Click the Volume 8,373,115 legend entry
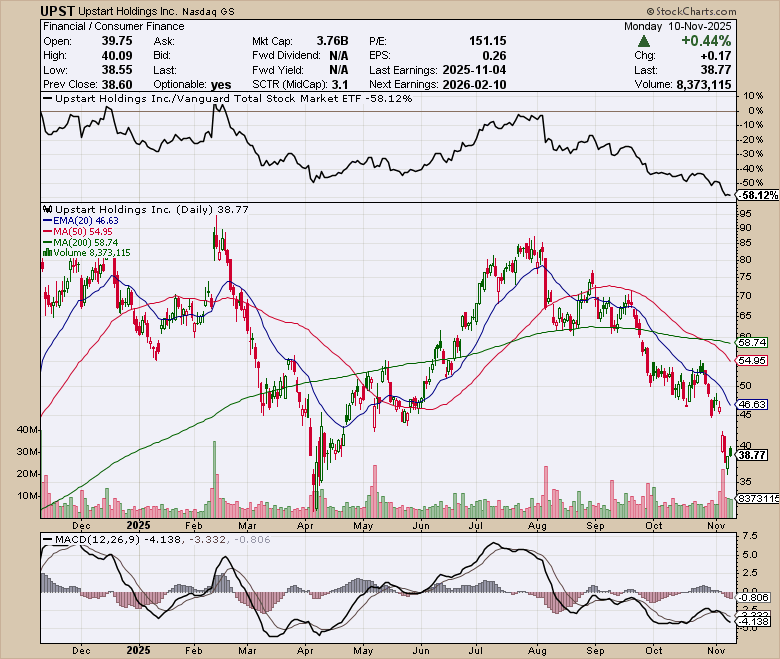This screenshot has width=780, height=659. coord(87,253)
